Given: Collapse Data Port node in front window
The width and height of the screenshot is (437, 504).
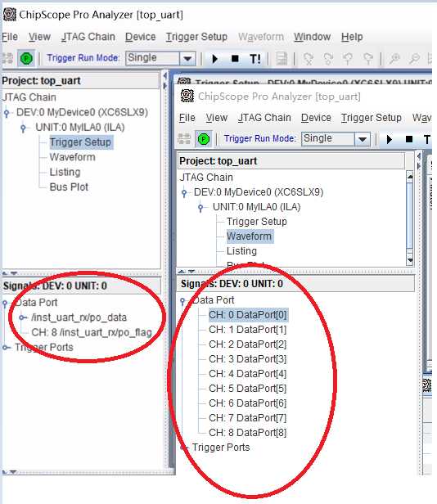Looking at the screenshot, I should pyautogui.click(x=182, y=301).
